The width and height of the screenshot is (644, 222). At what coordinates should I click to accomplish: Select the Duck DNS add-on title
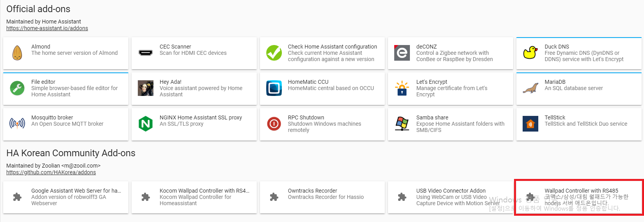557,47
